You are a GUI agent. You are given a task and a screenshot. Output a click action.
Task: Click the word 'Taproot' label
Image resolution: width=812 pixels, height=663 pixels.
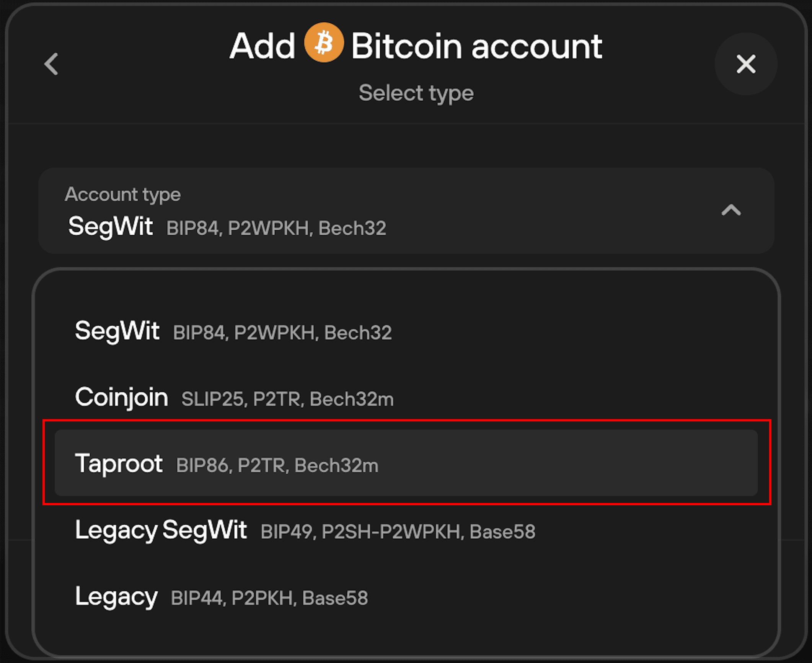[x=119, y=464]
